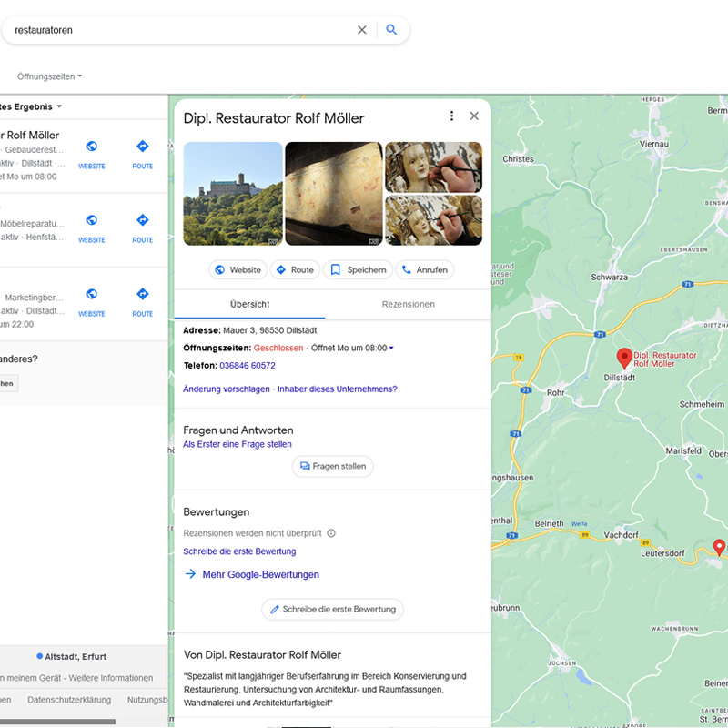This screenshot has width=728, height=728.
Task: Switch to the Rezensionen tab
Action: click(408, 304)
